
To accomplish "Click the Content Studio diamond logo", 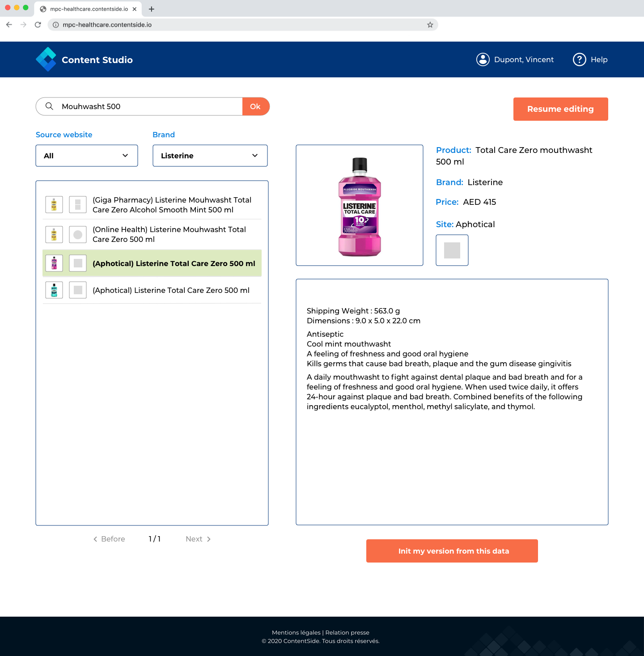I will tap(46, 59).
